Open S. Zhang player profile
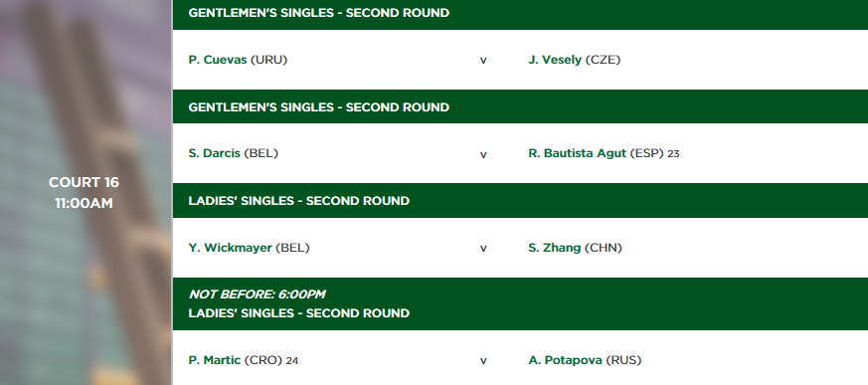Image resolution: width=868 pixels, height=385 pixels. click(555, 248)
